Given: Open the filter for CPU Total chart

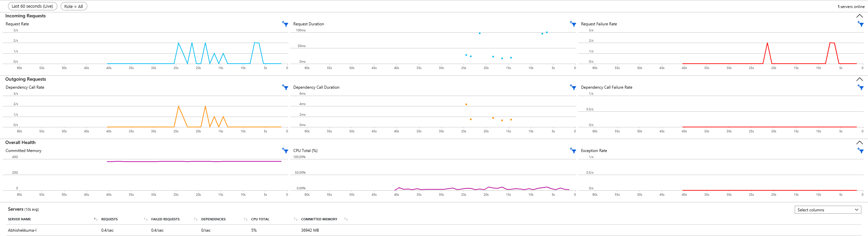Looking at the screenshot, I should click(573, 151).
